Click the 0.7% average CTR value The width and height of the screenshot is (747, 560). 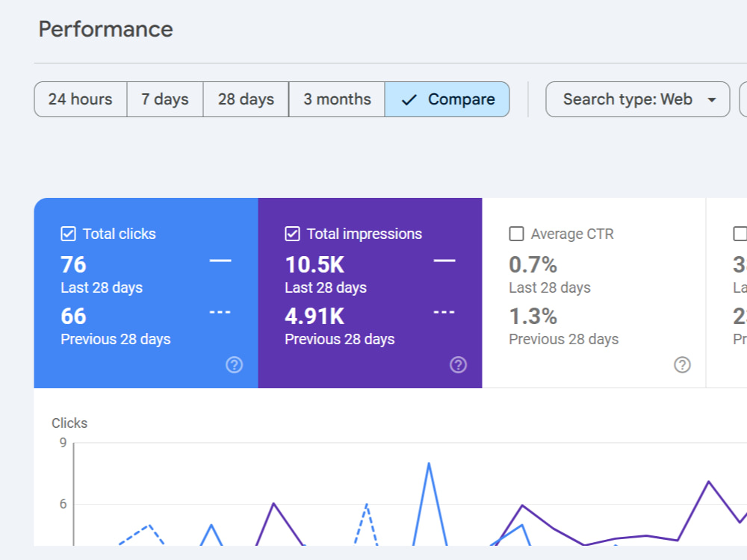pos(533,265)
